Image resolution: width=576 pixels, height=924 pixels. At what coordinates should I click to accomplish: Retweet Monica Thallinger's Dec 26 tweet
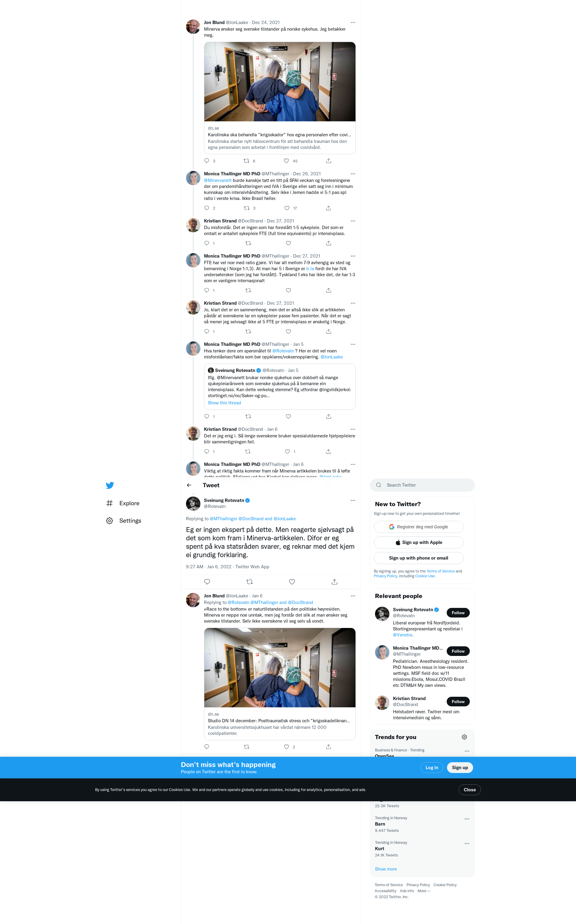click(x=247, y=208)
